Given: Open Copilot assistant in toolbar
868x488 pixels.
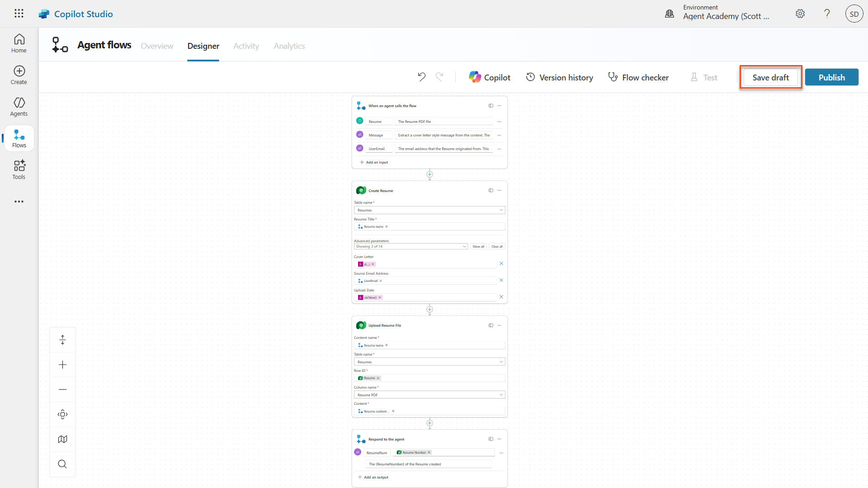Looking at the screenshot, I should pos(490,77).
